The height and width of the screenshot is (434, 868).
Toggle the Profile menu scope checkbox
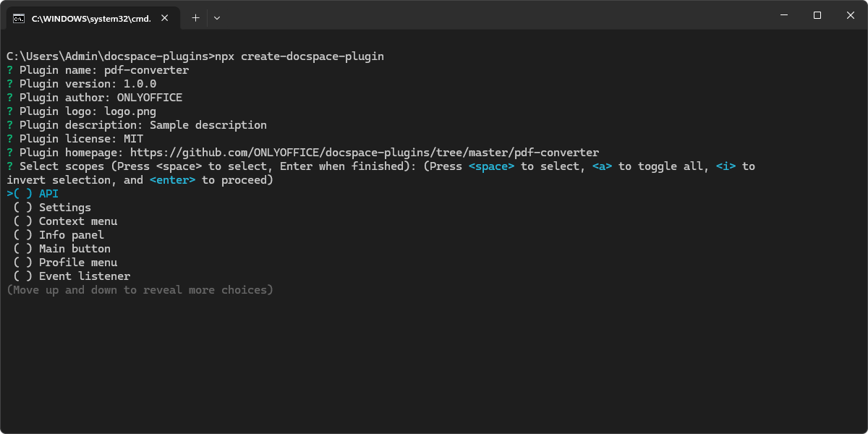pyautogui.click(x=23, y=263)
